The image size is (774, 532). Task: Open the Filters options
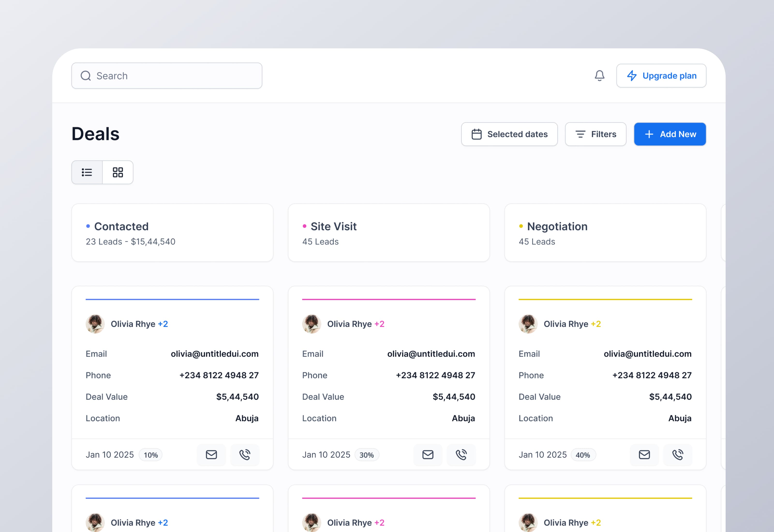(595, 134)
